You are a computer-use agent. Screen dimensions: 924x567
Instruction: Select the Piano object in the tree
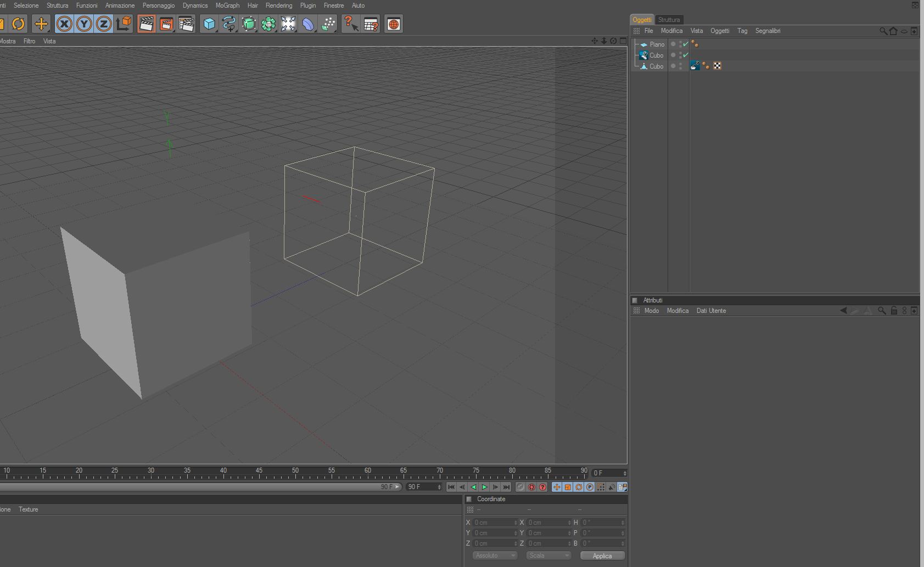pyautogui.click(x=657, y=44)
